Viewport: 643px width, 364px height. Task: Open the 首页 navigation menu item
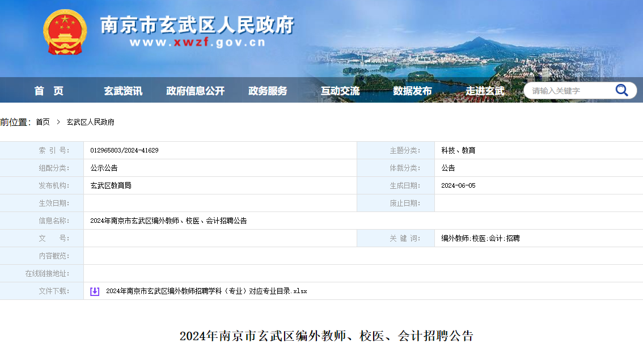coord(49,91)
